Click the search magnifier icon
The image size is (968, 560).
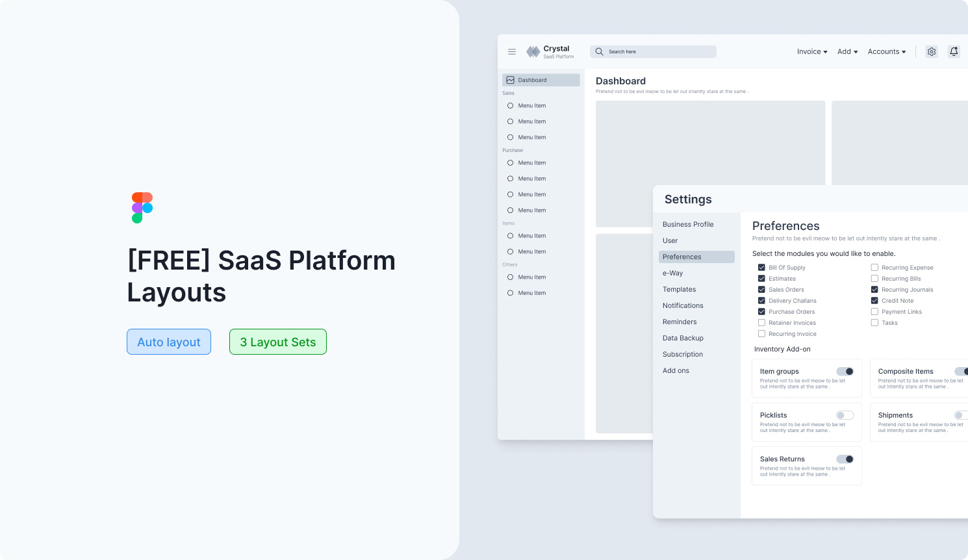pyautogui.click(x=598, y=51)
